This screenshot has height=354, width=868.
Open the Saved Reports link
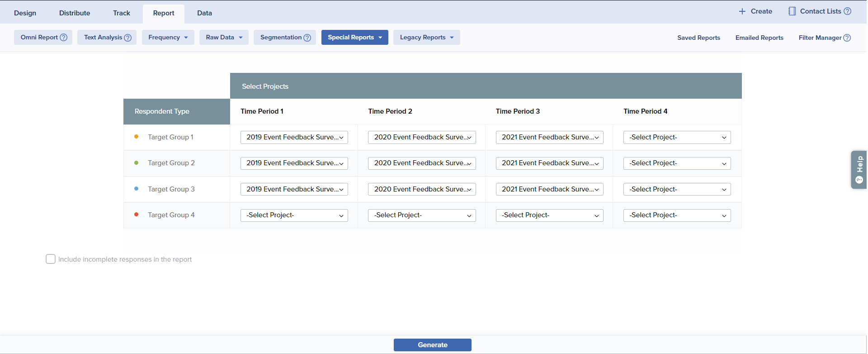tap(698, 38)
